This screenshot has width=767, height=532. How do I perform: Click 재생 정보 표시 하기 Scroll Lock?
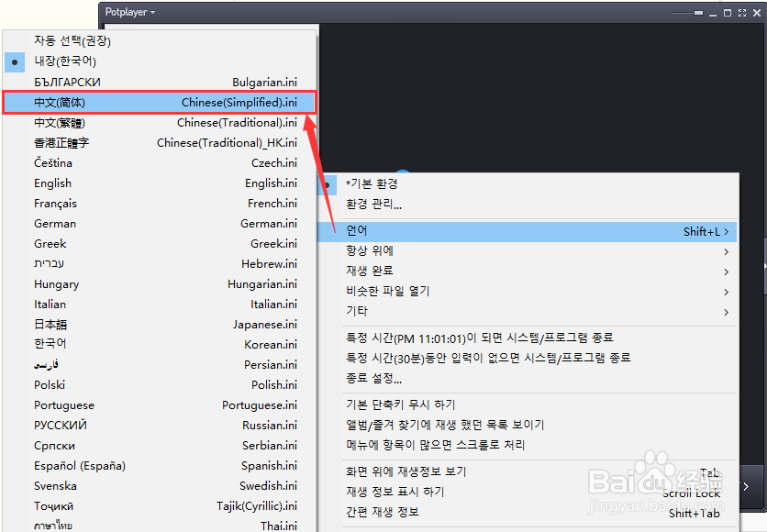pyautogui.click(x=528, y=492)
